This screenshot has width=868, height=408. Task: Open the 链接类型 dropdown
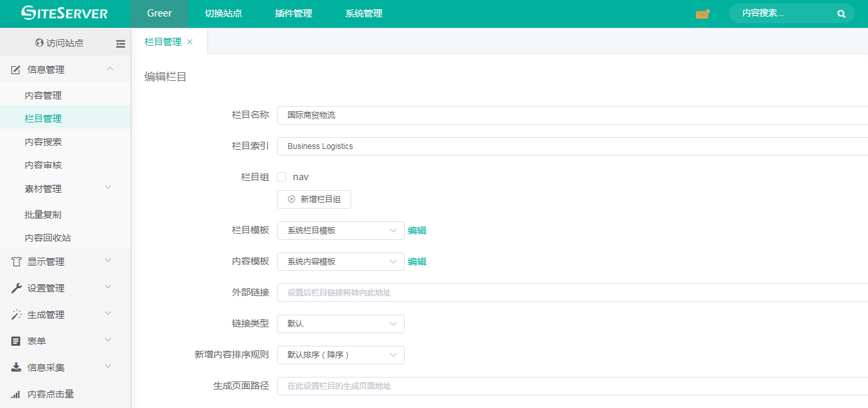tap(341, 324)
